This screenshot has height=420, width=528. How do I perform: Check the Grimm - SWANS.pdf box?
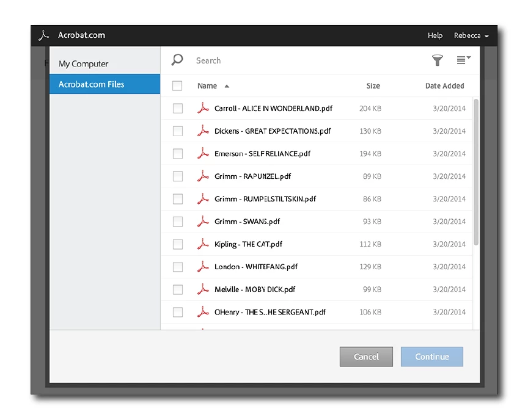click(x=178, y=221)
